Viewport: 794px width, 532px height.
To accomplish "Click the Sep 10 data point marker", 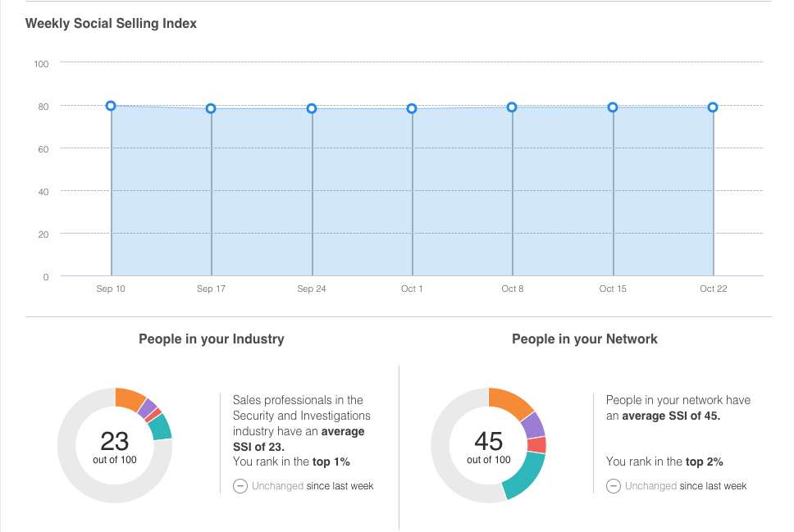I will 111,106.
